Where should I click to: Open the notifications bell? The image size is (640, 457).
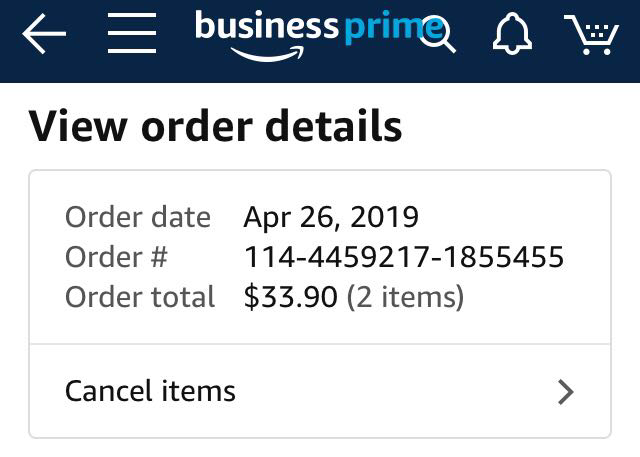(x=510, y=36)
